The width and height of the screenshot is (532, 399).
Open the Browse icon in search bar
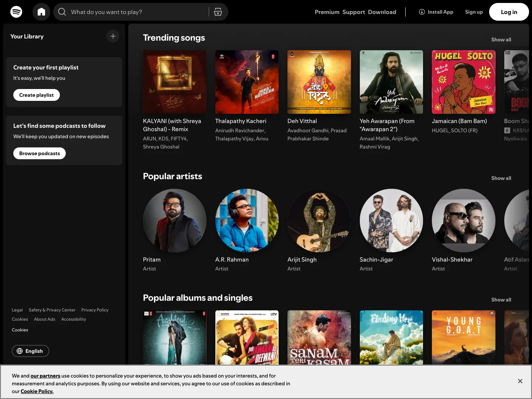click(218, 12)
